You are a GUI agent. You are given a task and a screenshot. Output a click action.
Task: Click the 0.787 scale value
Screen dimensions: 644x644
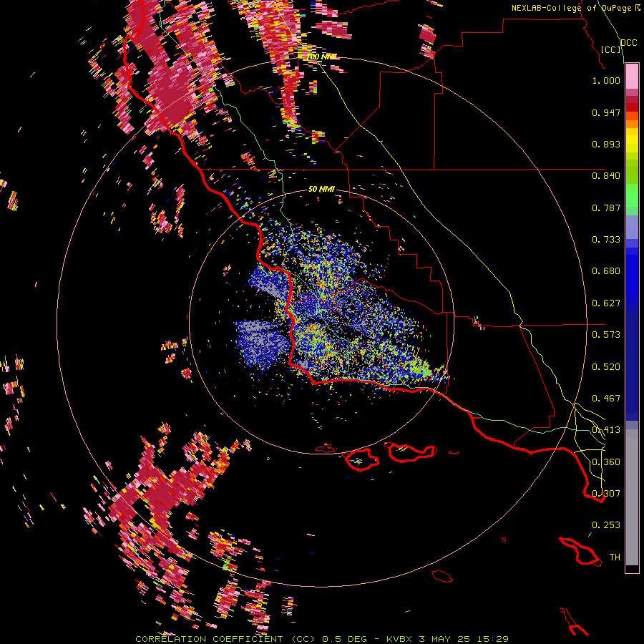[x=606, y=208]
